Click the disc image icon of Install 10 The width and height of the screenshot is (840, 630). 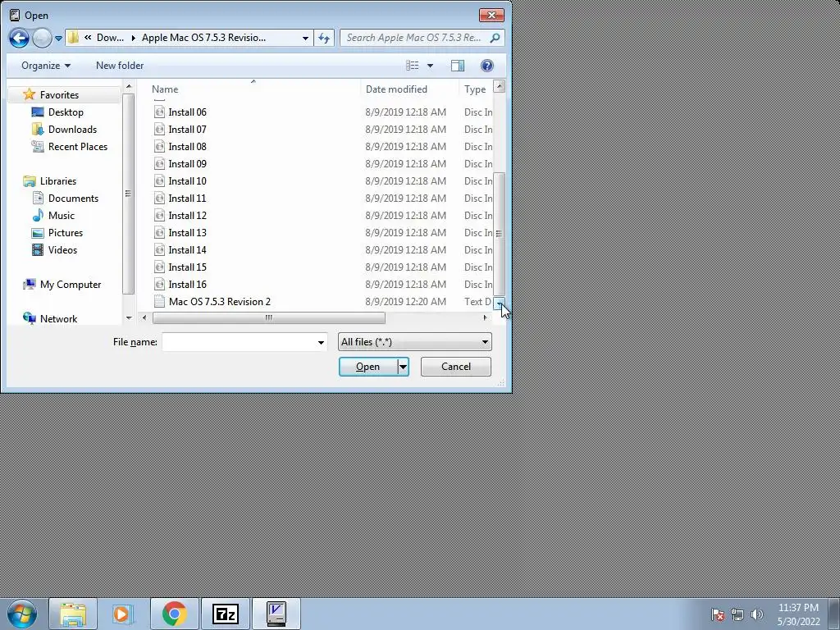click(x=159, y=181)
